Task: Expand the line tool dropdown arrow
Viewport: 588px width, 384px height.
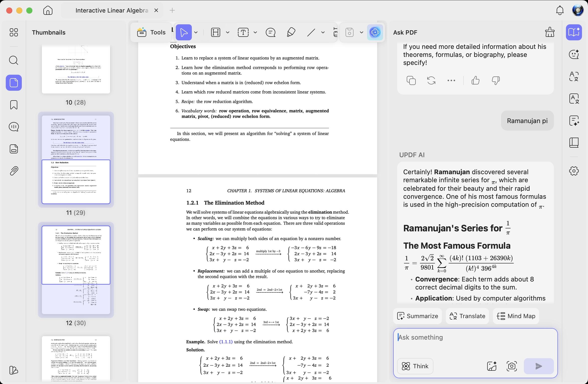Action: [323, 32]
